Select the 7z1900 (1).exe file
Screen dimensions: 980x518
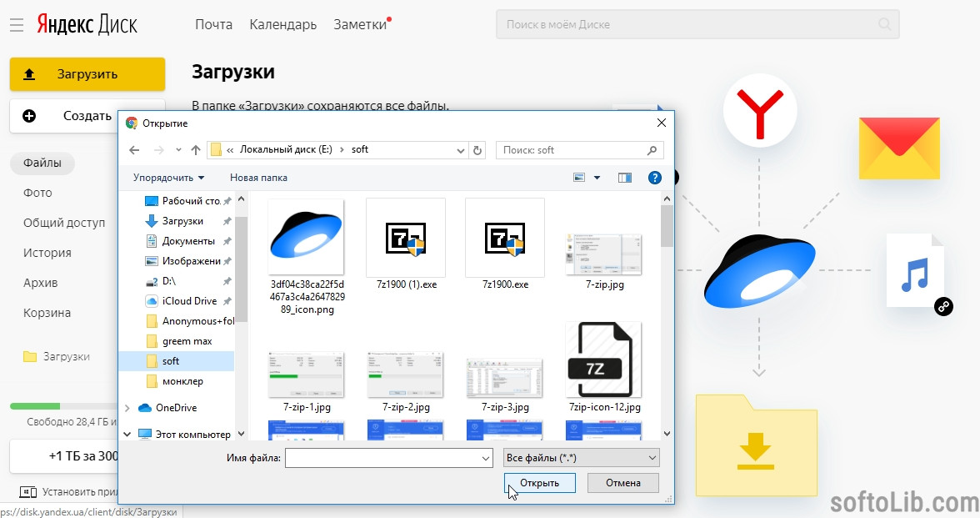407,244
